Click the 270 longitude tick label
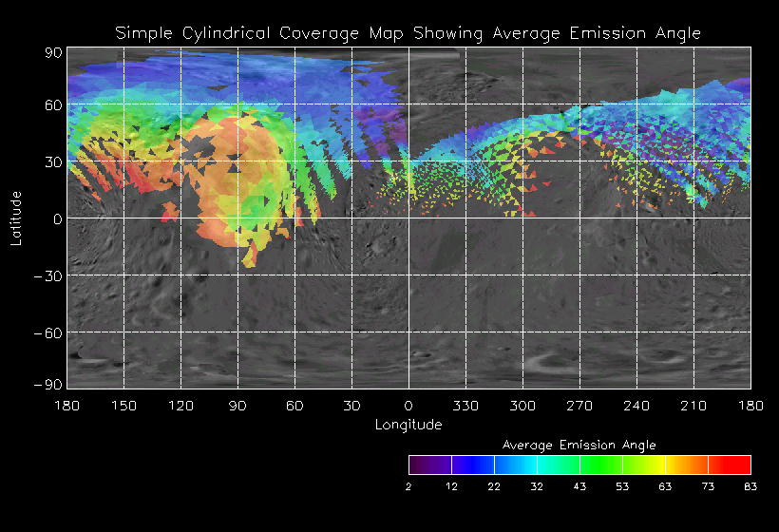The image size is (779, 532). coord(579,406)
